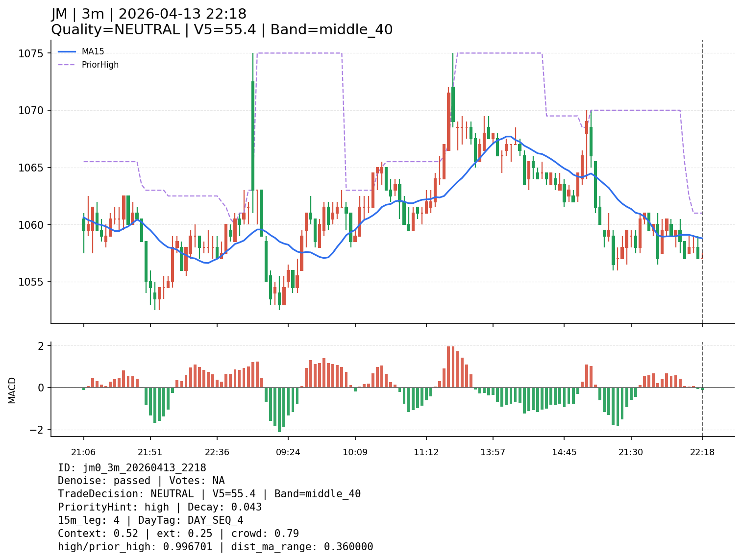Image resolution: width=742 pixels, height=560 pixels.
Task: Click the −2 tick on the MACD axis
Action: (x=38, y=430)
